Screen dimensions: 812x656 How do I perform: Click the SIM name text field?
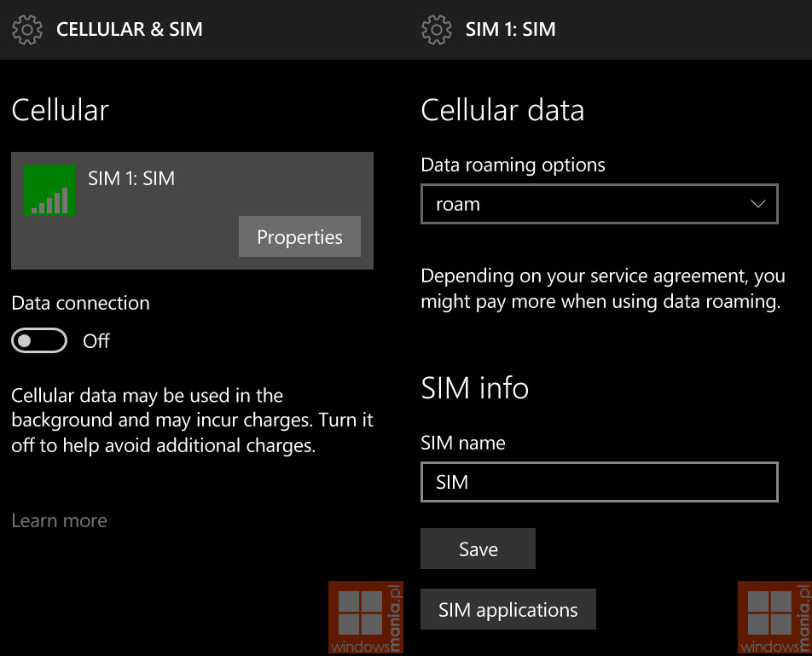[x=599, y=482]
